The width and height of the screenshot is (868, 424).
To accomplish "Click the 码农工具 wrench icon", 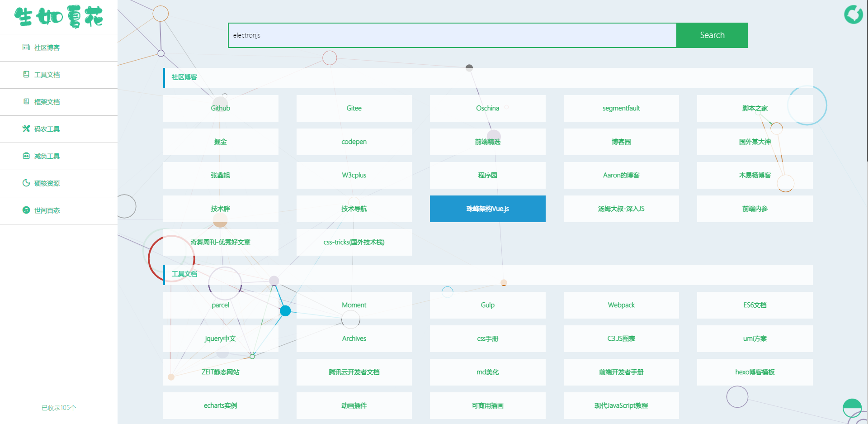I will pos(26,129).
